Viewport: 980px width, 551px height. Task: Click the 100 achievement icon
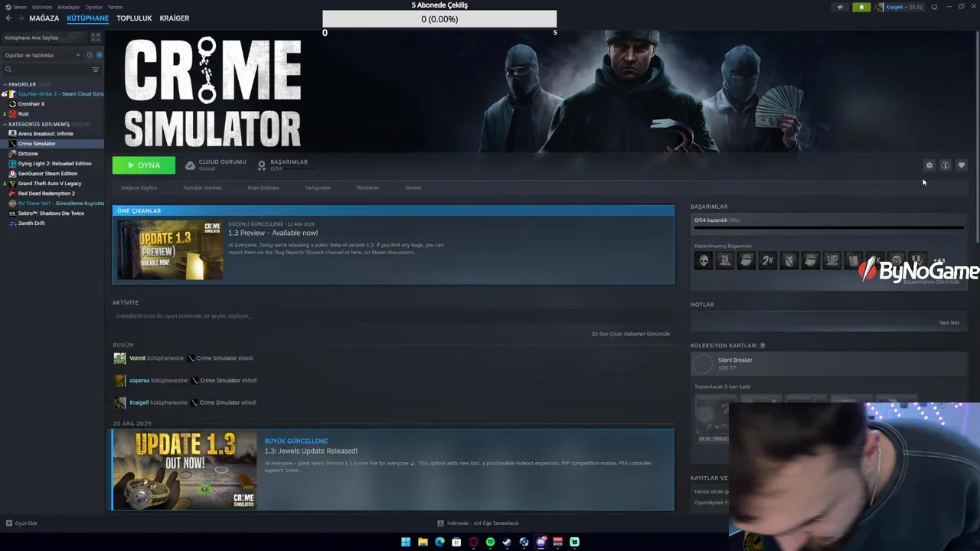click(831, 260)
